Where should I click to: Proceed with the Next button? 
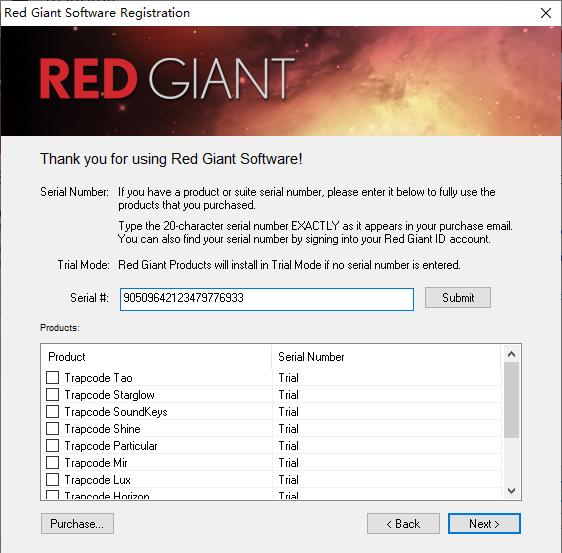click(x=484, y=524)
